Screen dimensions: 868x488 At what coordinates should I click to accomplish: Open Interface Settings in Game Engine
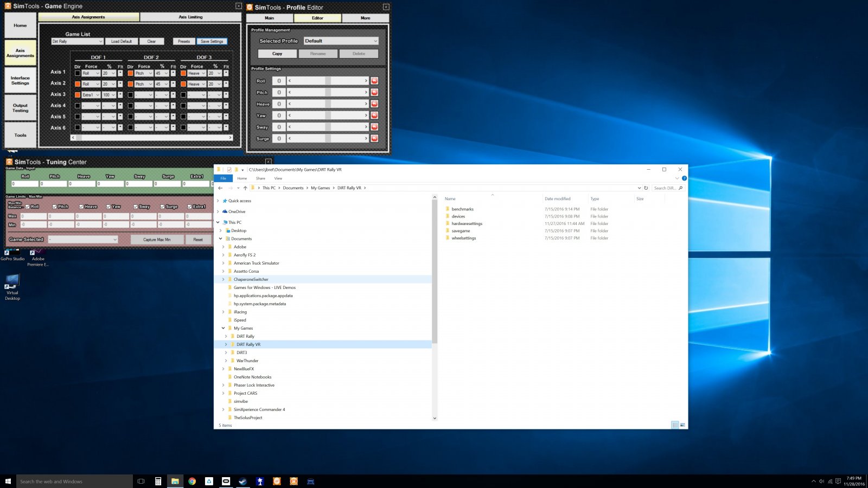coord(20,80)
